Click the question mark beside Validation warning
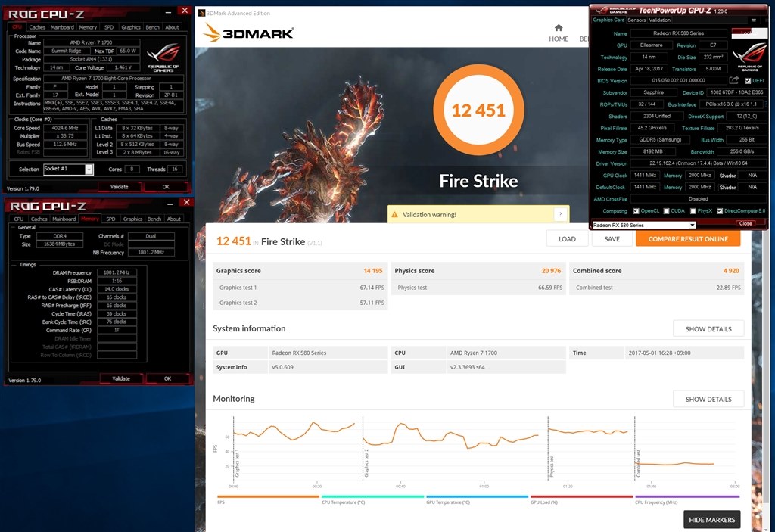 pos(560,215)
